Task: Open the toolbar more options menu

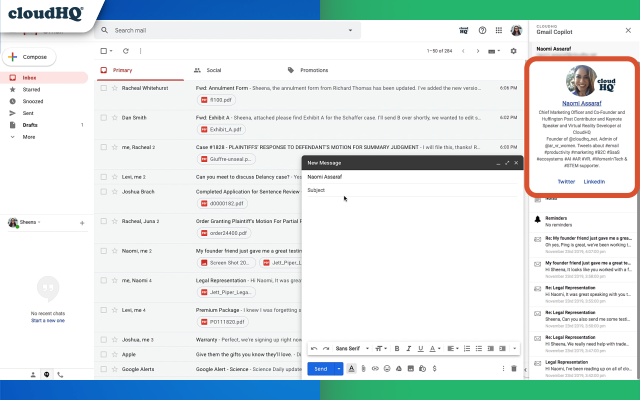Action: coord(140,51)
